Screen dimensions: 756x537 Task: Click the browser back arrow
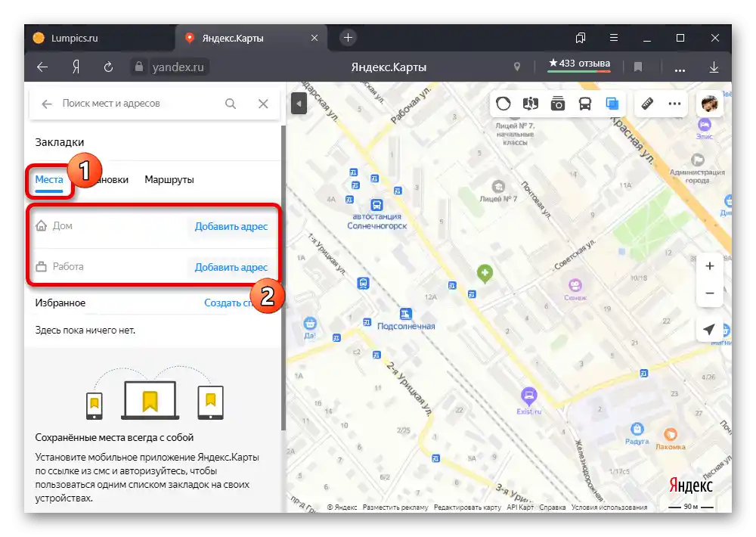point(42,67)
